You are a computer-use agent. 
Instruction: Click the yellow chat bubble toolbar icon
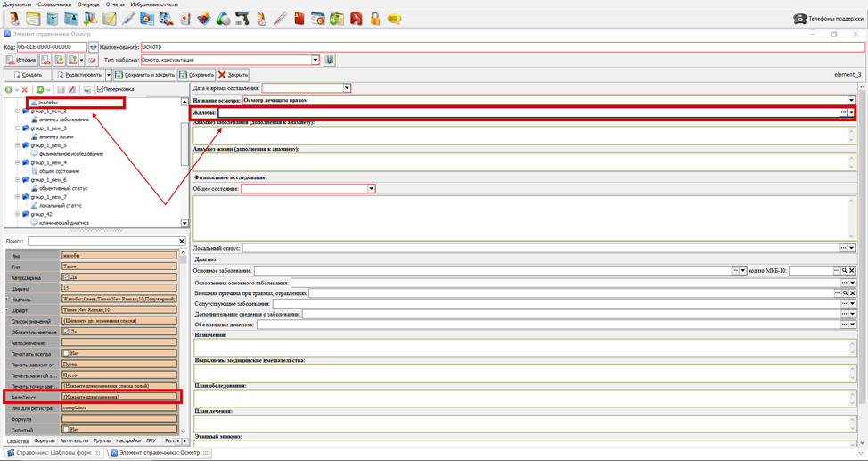point(394,18)
